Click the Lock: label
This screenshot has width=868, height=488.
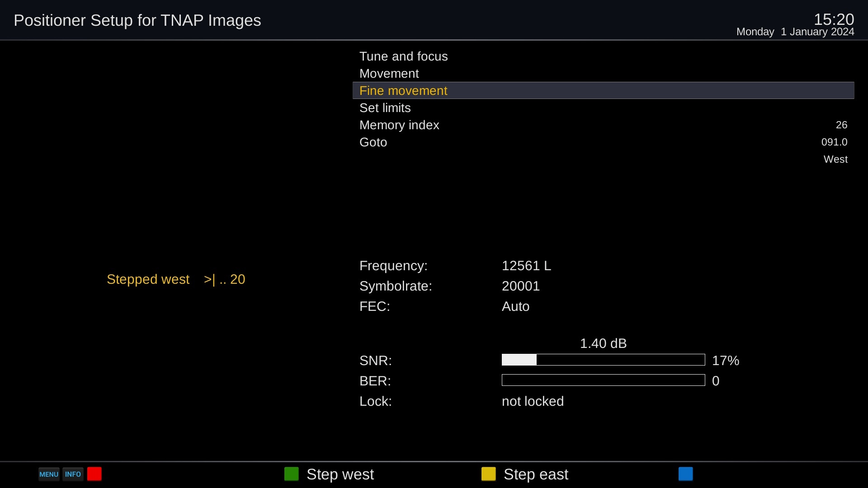375,401
